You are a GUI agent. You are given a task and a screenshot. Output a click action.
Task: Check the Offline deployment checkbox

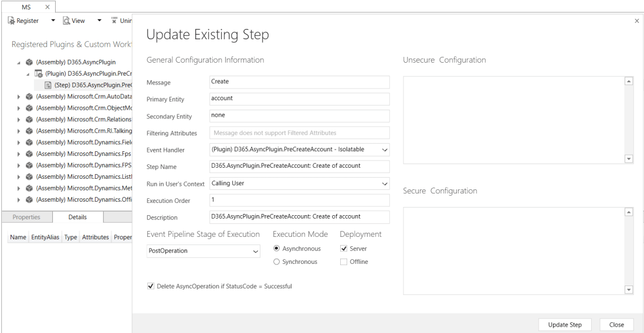344,262
